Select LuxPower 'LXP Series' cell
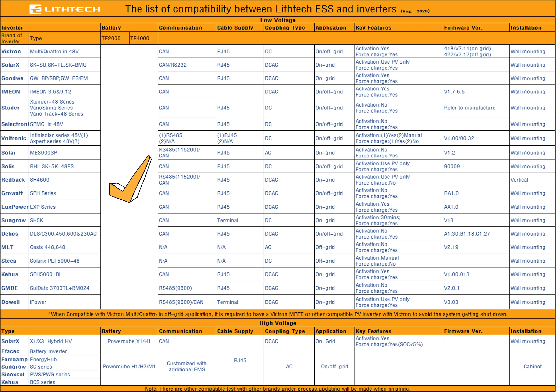This screenshot has height=392, width=556. click(x=65, y=207)
